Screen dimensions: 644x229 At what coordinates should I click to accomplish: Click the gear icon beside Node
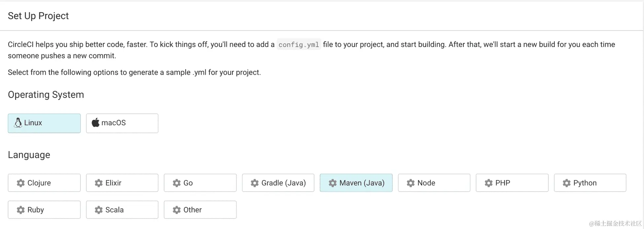411,183
